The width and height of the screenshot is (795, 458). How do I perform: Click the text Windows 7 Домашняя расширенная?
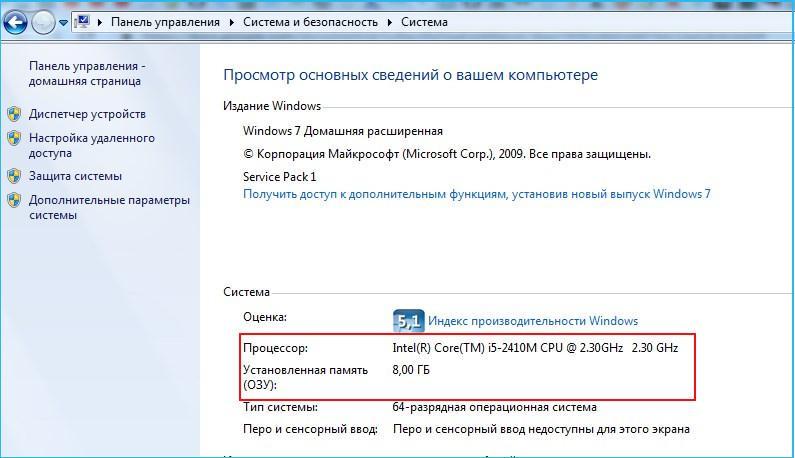[x=343, y=131]
